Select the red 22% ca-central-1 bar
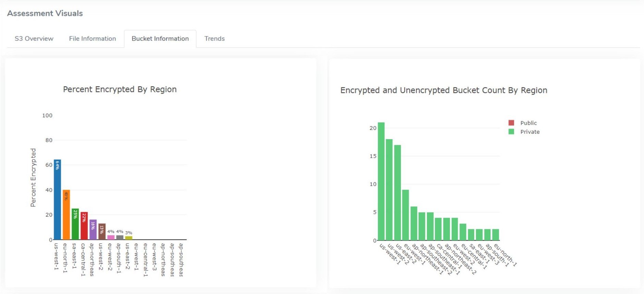Screen dimensions: 644x294 84,226
